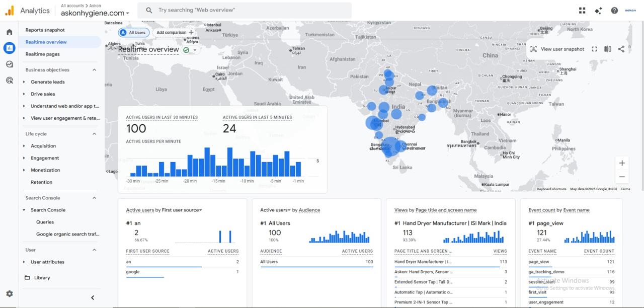The height and width of the screenshot is (308, 644).
Task: Open the Google apps grid icon
Action: click(x=582, y=10)
